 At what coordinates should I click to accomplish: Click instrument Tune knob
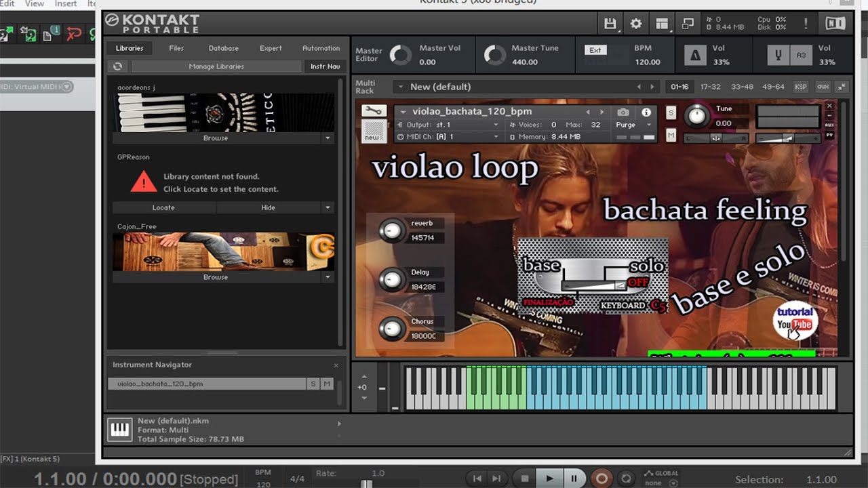click(696, 117)
